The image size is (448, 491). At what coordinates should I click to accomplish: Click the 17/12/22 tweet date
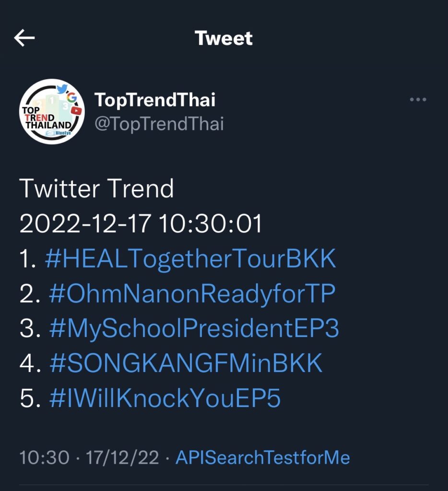[122, 457]
